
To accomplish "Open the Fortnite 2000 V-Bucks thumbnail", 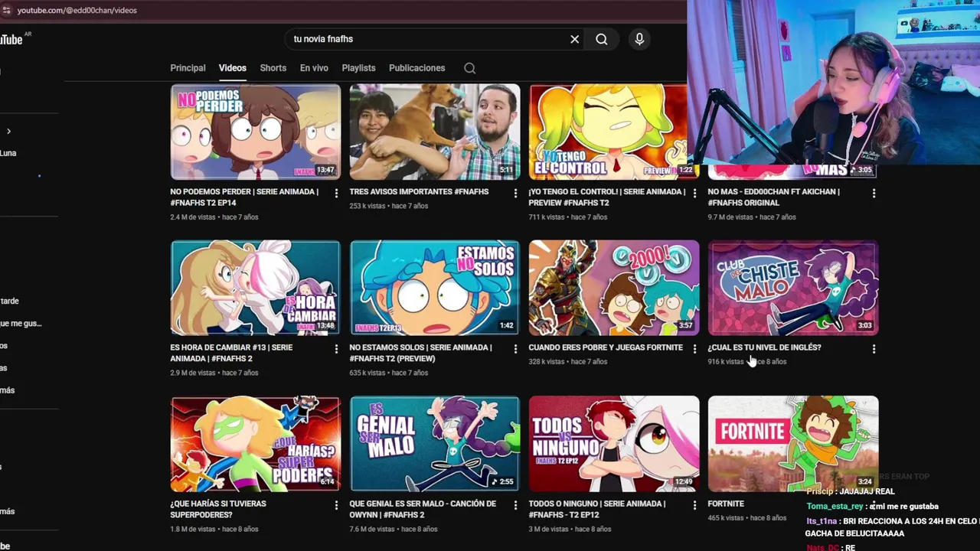I will [x=614, y=288].
